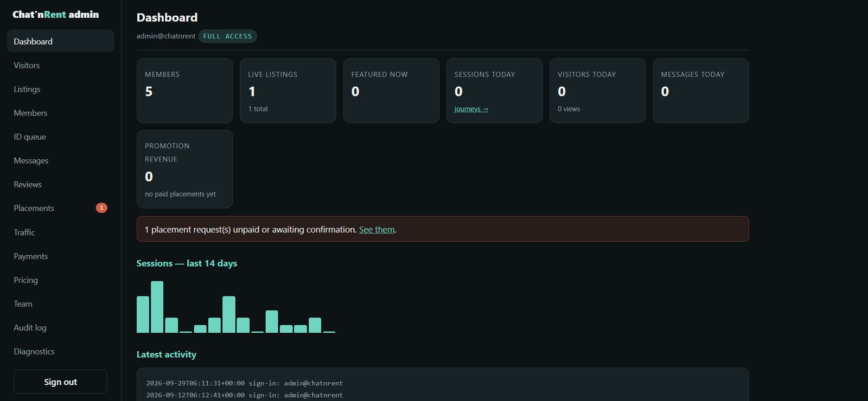Image resolution: width=868 pixels, height=401 pixels.
Task: Select the 2026-09-29 sign-in log entry
Action: (245, 383)
